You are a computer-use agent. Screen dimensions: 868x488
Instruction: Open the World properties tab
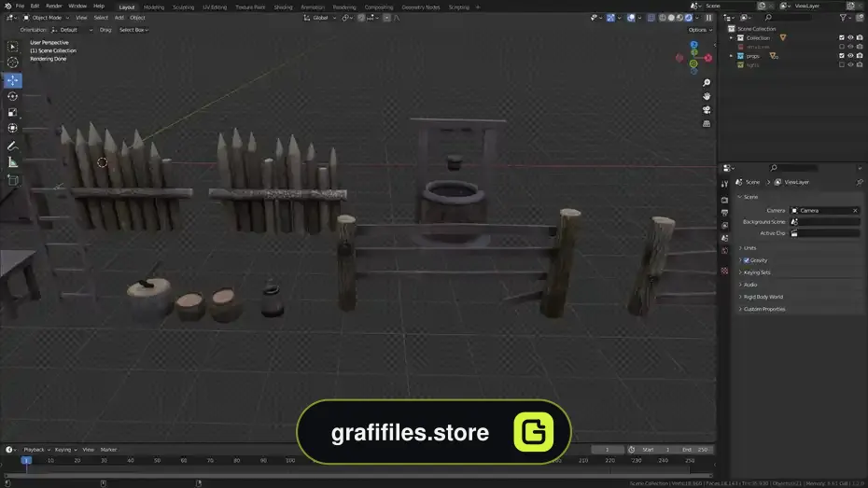pos(724,251)
